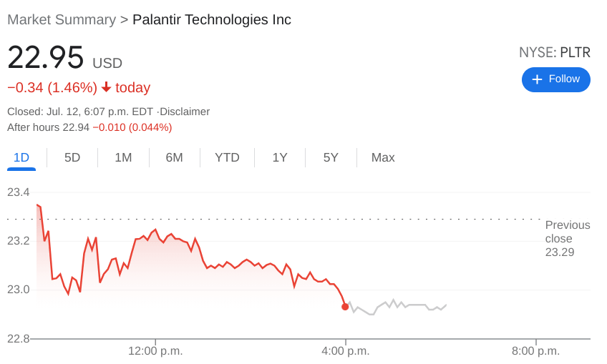Open the Market Summary breadcrumb link

click(x=61, y=20)
